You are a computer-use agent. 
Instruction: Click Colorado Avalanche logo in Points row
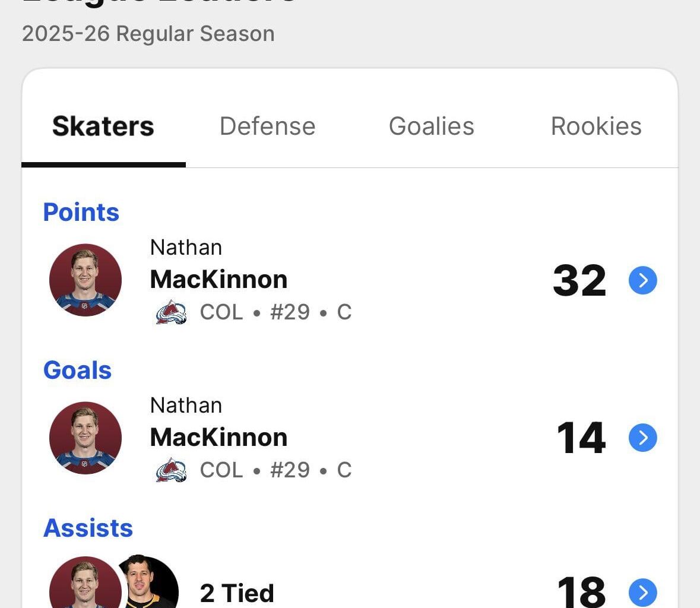[172, 312]
